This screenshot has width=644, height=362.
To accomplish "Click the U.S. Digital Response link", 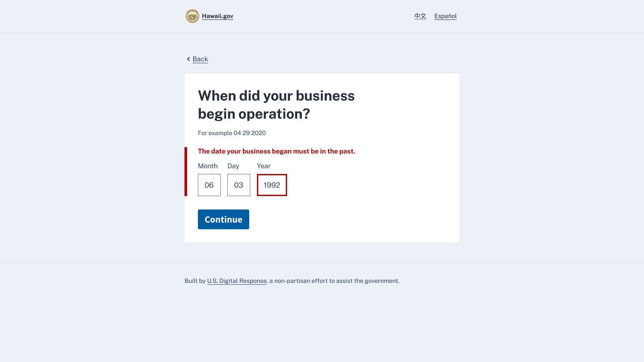I will [x=236, y=281].
